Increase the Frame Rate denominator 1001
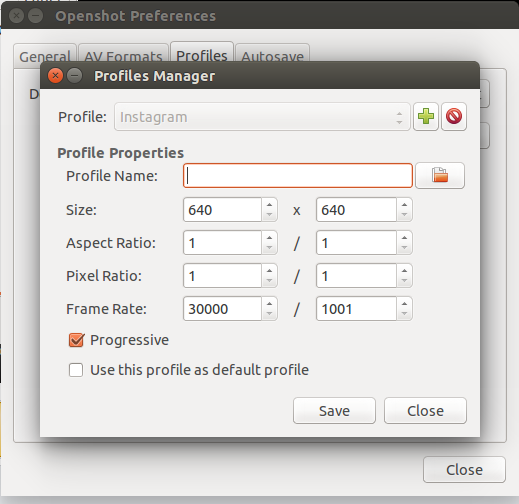519x504 pixels. tap(404, 304)
